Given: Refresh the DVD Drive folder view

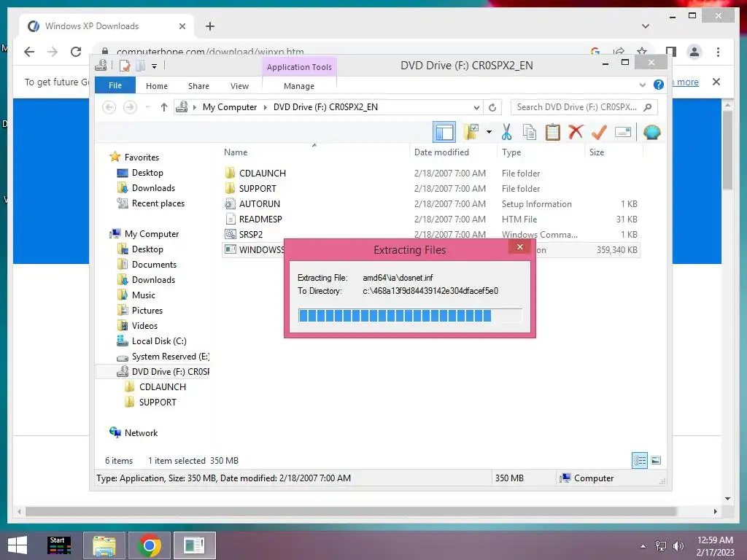Looking at the screenshot, I should tap(492, 107).
